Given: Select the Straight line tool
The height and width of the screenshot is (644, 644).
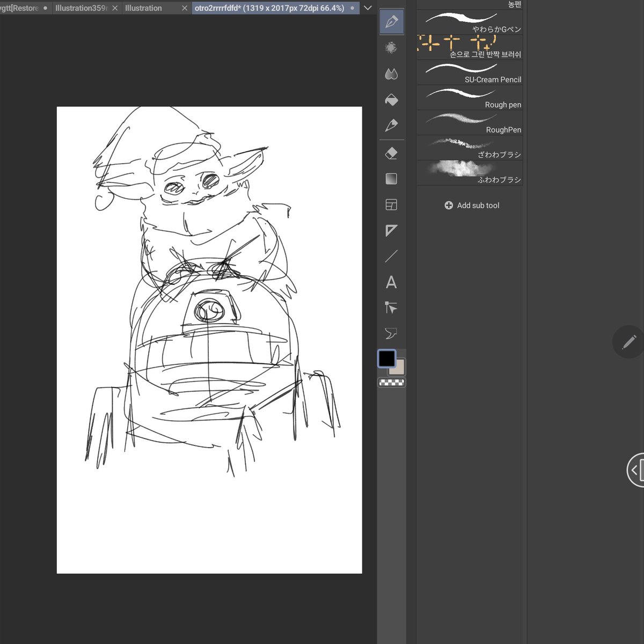Looking at the screenshot, I should click(x=391, y=256).
